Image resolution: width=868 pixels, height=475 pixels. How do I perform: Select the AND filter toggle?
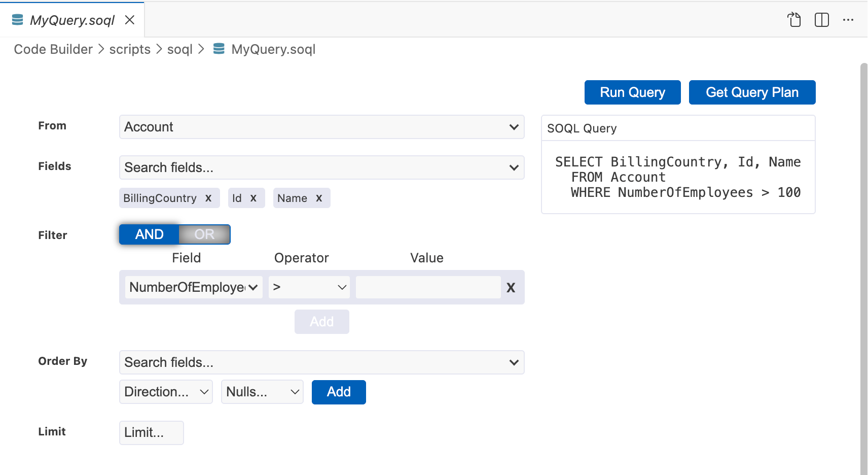click(149, 234)
